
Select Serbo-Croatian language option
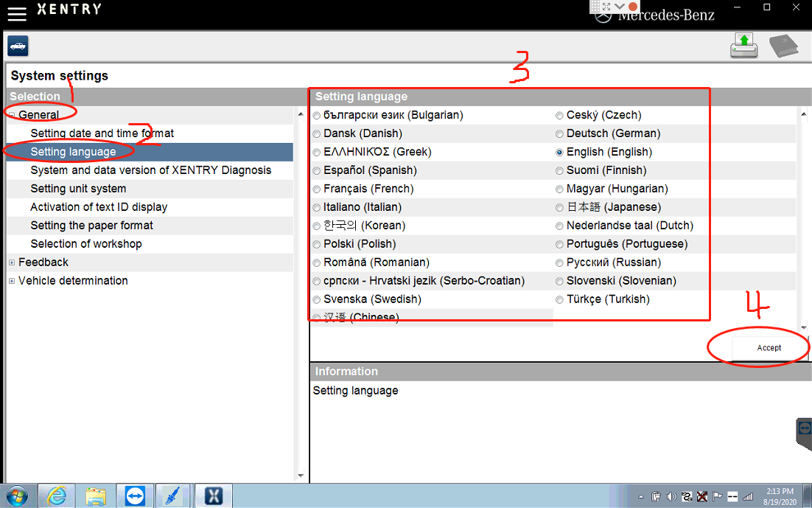point(316,281)
